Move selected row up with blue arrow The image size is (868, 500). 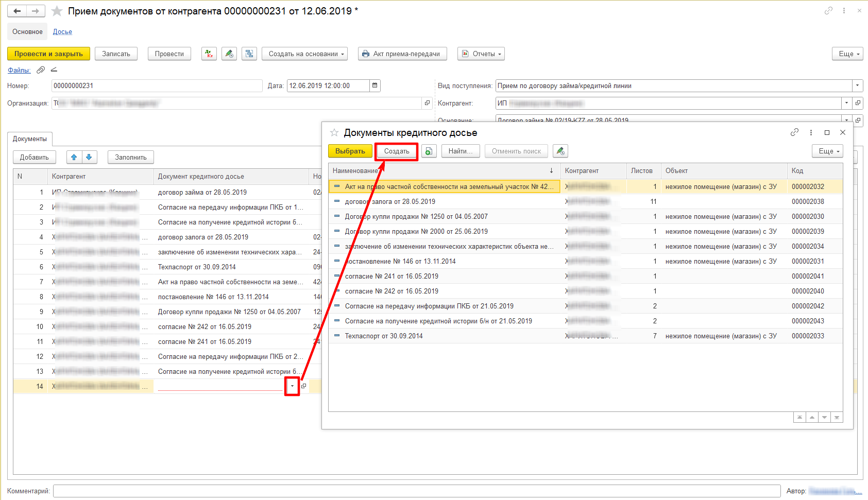point(74,157)
